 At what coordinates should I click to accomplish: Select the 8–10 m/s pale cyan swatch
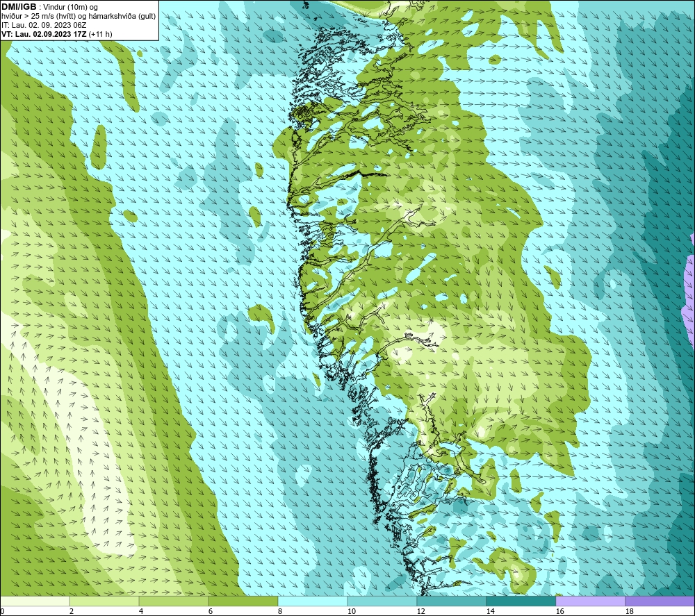coord(313,601)
